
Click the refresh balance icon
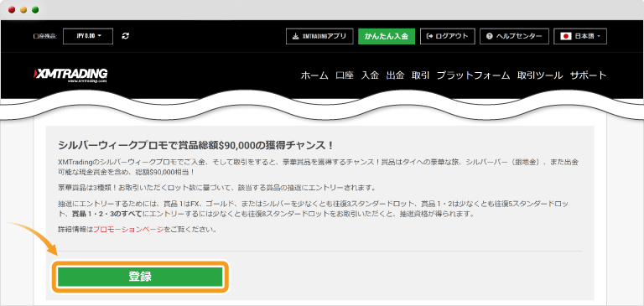pyautogui.click(x=125, y=36)
